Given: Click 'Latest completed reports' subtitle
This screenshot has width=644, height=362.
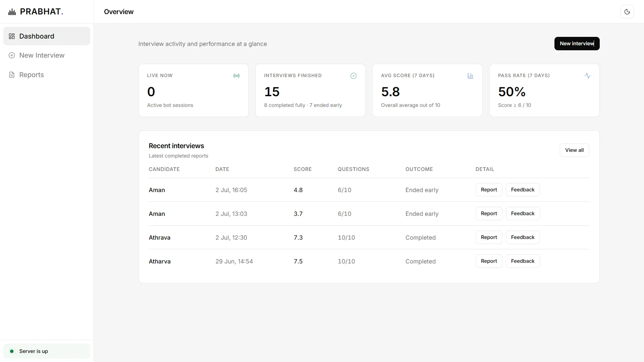Looking at the screenshot, I should coord(178,156).
